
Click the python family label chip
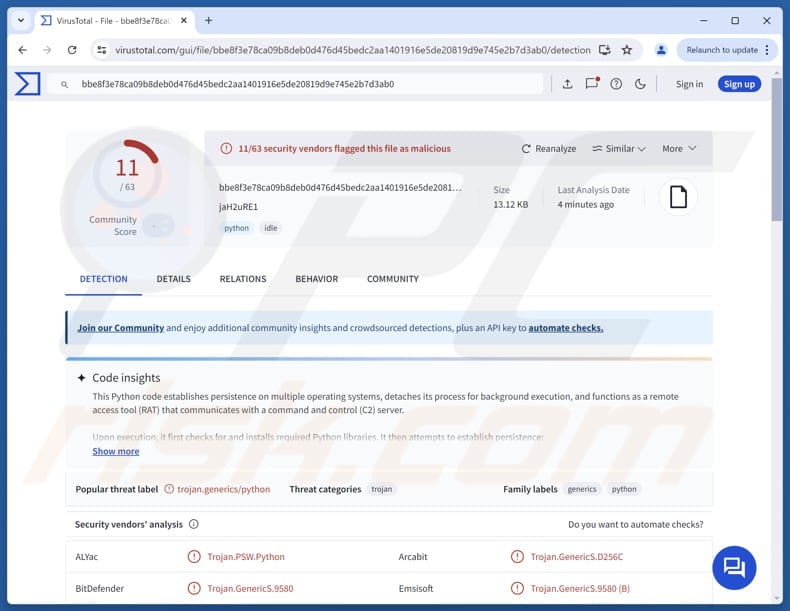coord(624,489)
